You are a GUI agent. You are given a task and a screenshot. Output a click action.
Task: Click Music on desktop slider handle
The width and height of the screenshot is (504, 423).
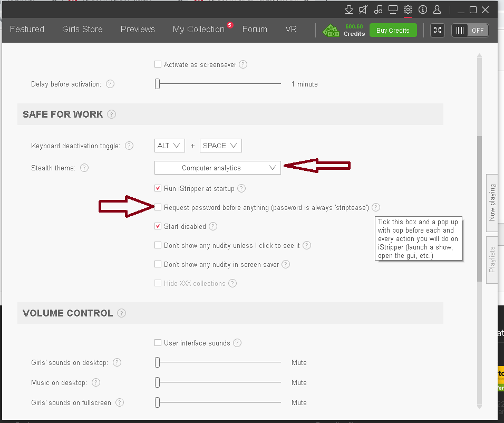[157, 382]
